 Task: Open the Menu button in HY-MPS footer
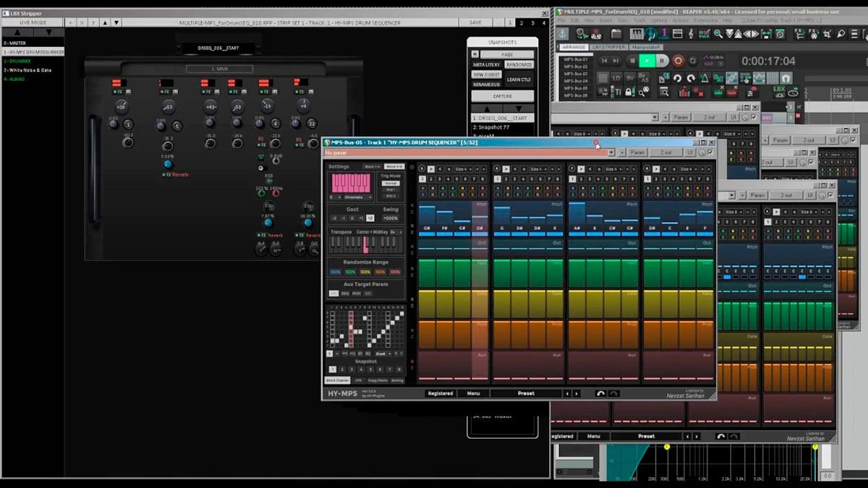[x=473, y=393]
